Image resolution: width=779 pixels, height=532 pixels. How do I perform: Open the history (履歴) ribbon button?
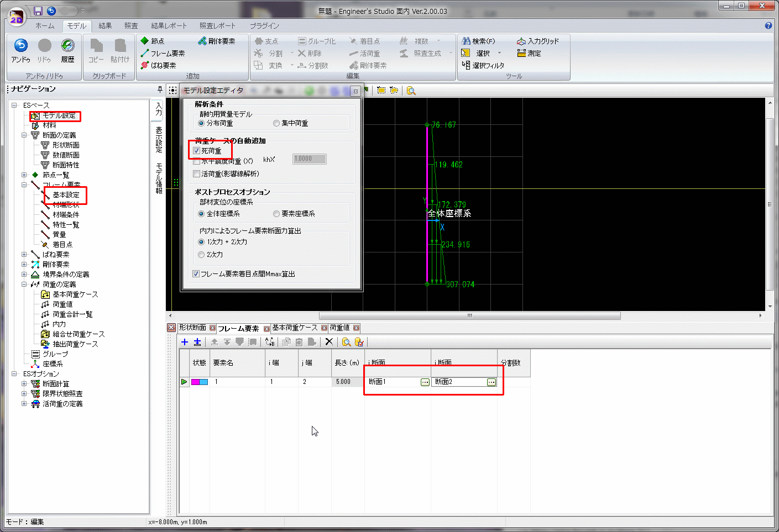pyautogui.click(x=67, y=50)
